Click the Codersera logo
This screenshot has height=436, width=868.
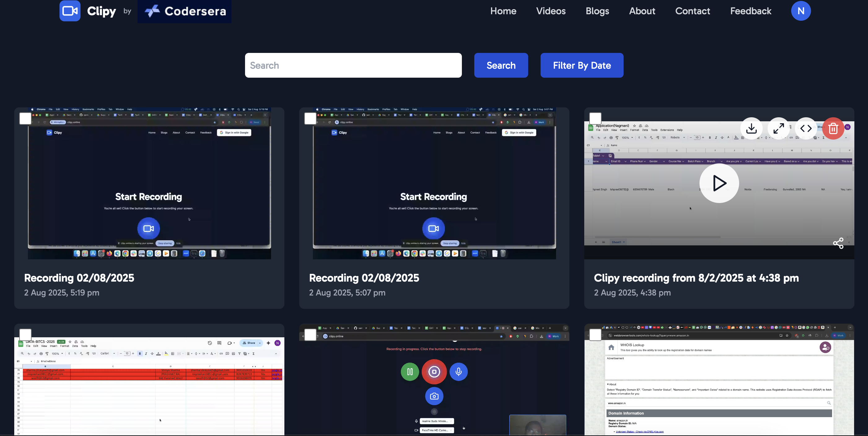coord(185,11)
